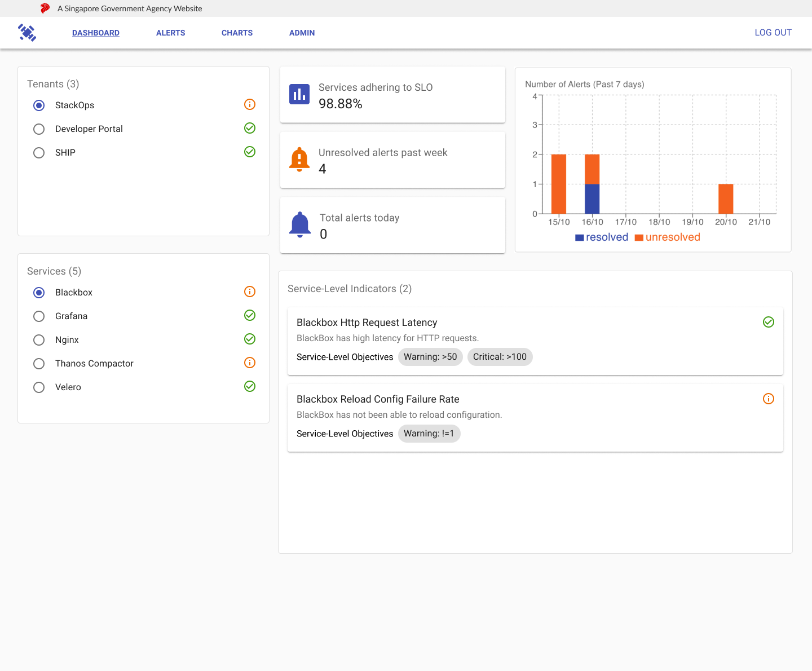Screen dimensions: 812x671
Task: Click the 'not been able to reload configuration' description
Action: click(x=399, y=415)
